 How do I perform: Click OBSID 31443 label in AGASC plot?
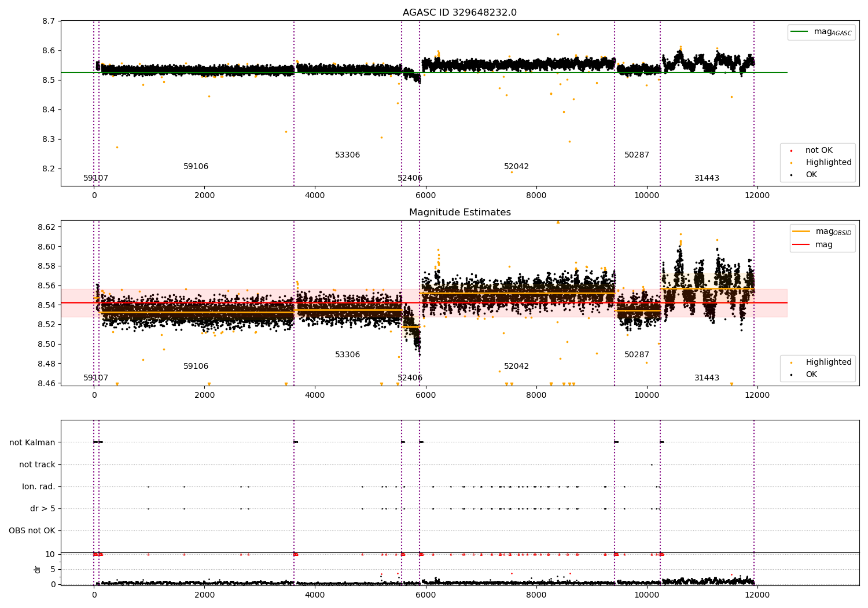(707, 178)
